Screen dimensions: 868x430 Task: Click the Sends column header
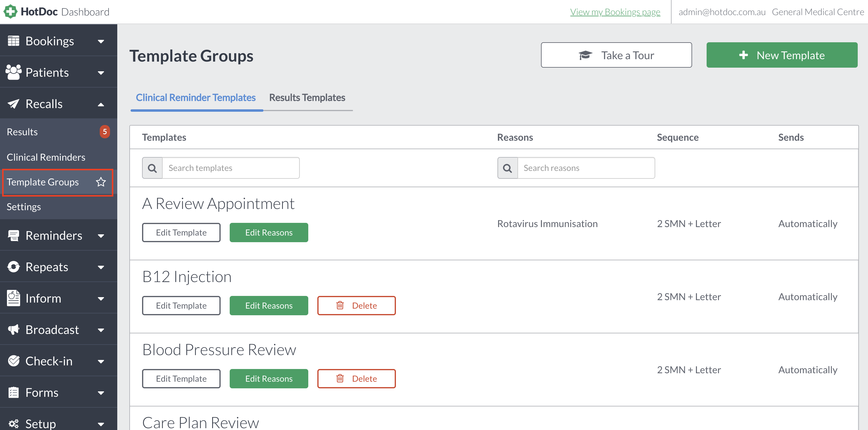pyautogui.click(x=791, y=137)
